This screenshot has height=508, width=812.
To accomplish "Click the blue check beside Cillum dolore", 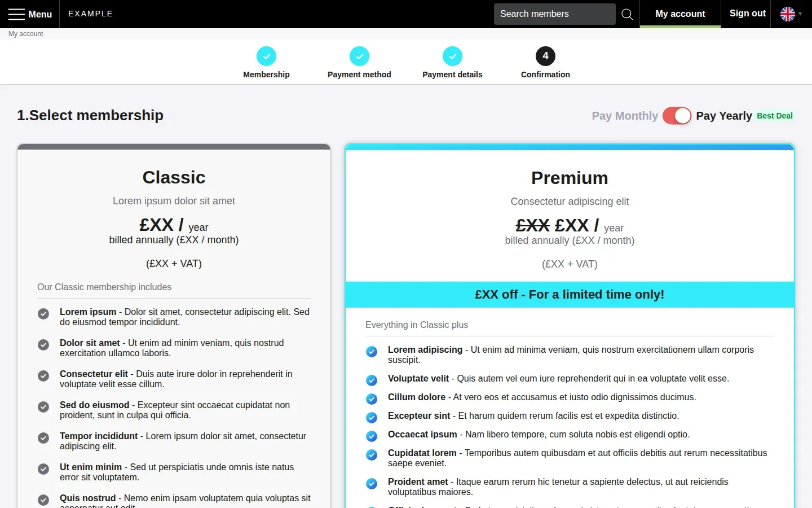I will click(x=372, y=399).
